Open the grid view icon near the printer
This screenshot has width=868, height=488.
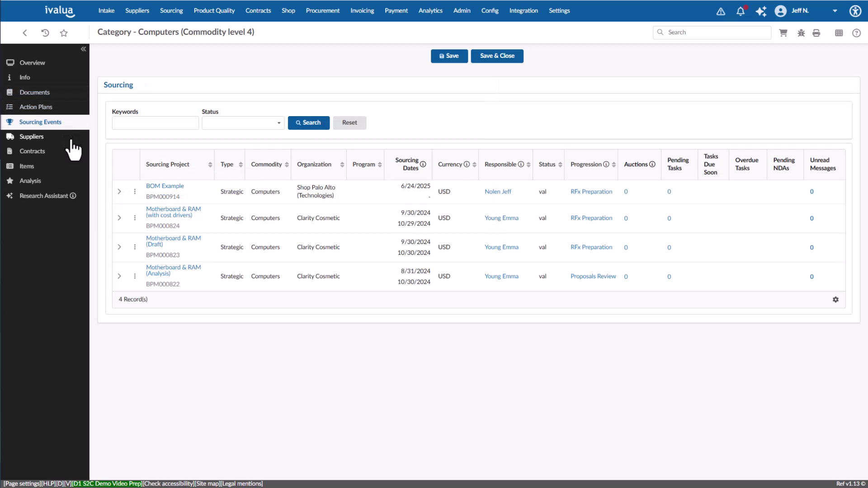coord(839,33)
